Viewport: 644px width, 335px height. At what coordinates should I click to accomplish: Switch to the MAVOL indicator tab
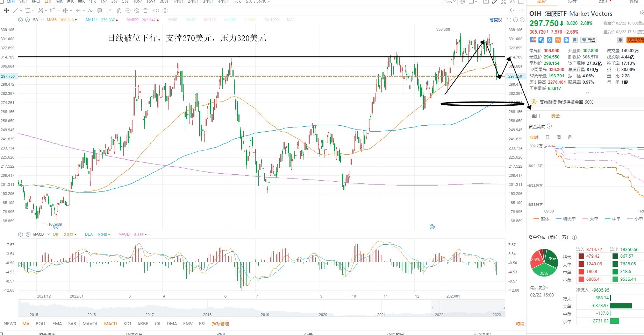(x=90, y=323)
